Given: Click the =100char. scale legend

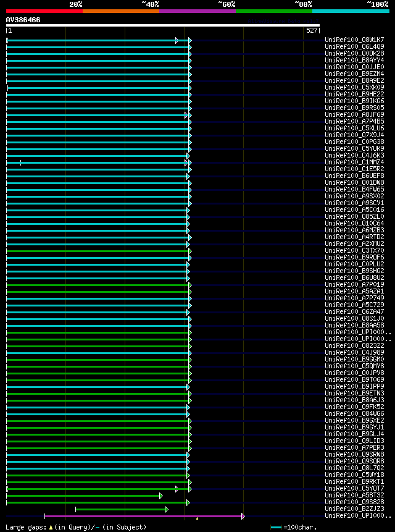Looking at the screenshot, I should [x=294, y=527].
